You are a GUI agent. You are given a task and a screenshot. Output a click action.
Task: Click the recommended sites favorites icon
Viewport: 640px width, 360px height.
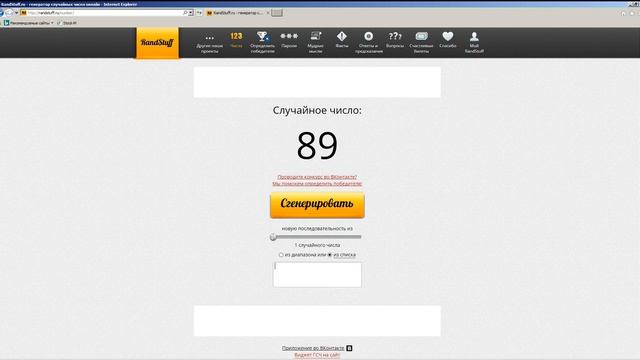pos(6,23)
